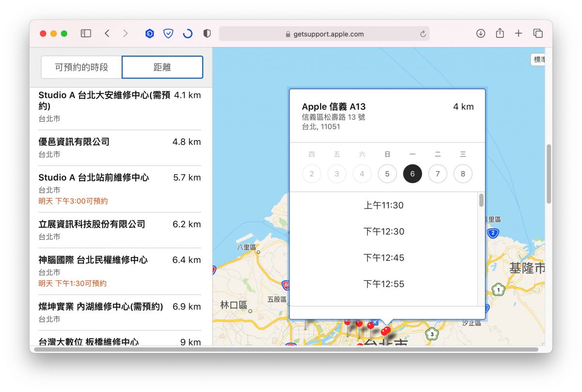Viewport: 582px width, 392px height.
Task: Click the blue circular loading extension icon
Action: click(188, 33)
